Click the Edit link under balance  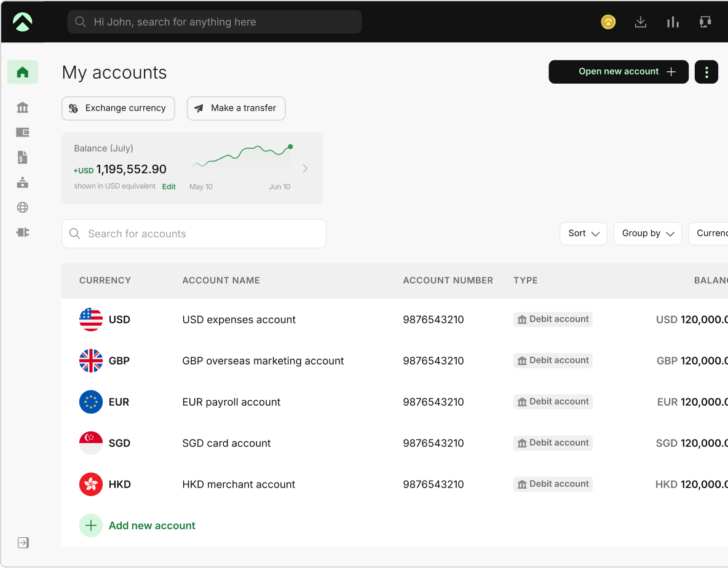(x=169, y=186)
